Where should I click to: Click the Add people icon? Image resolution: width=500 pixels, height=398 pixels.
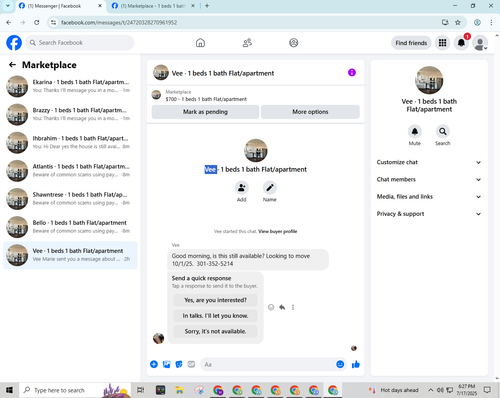tap(242, 188)
